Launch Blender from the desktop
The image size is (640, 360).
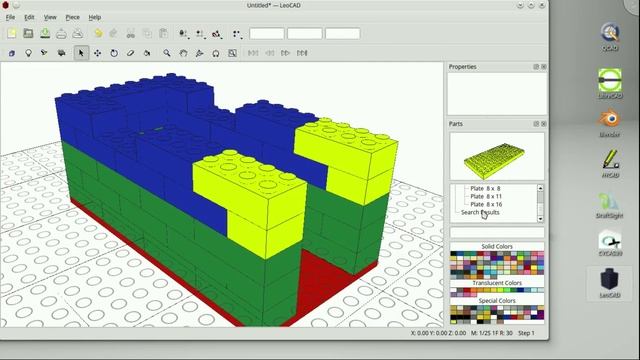610,123
